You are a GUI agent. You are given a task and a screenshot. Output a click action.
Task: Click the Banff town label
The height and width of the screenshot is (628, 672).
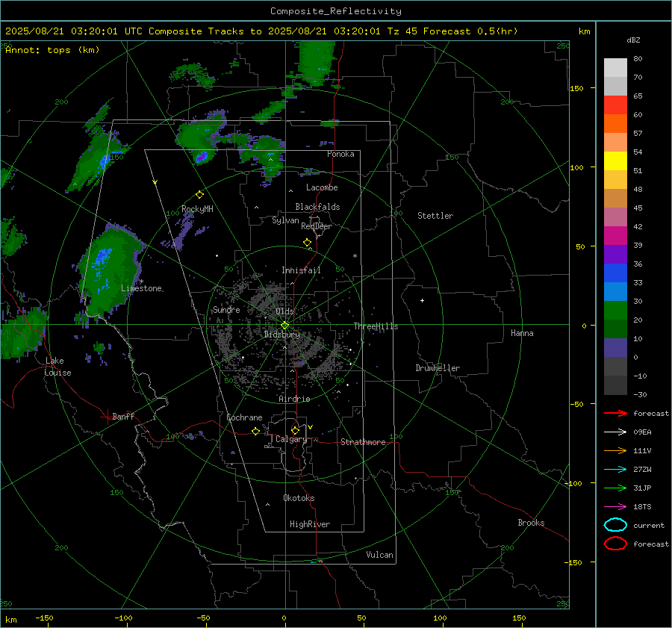(123, 416)
